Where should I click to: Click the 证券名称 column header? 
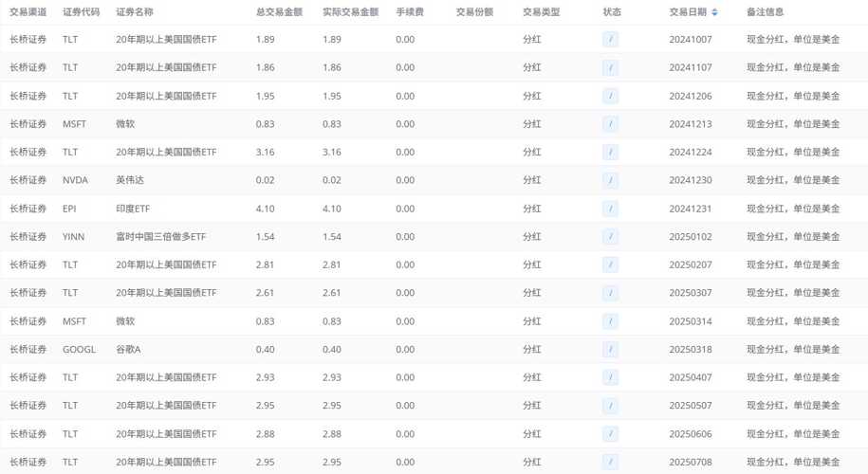(135, 12)
